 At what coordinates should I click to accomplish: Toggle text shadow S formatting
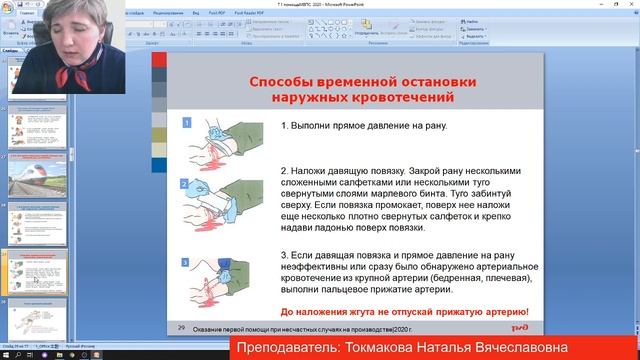click(154, 34)
